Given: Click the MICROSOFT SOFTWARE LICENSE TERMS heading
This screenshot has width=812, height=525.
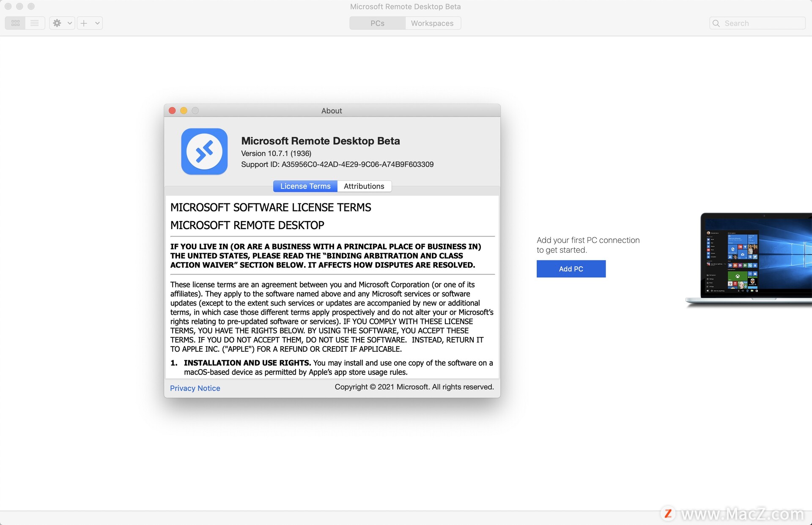Looking at the screenshot, I should pyautogui.click(x=271, y=208).
